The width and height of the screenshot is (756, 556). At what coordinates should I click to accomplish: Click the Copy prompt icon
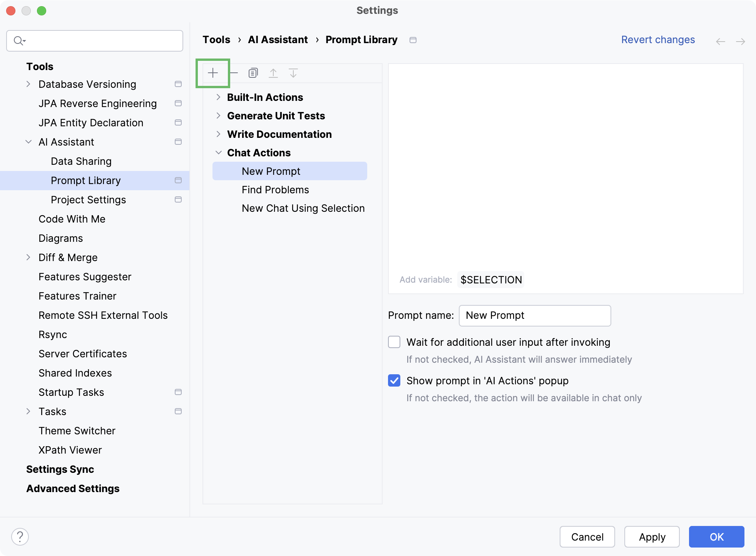(253, 73)
